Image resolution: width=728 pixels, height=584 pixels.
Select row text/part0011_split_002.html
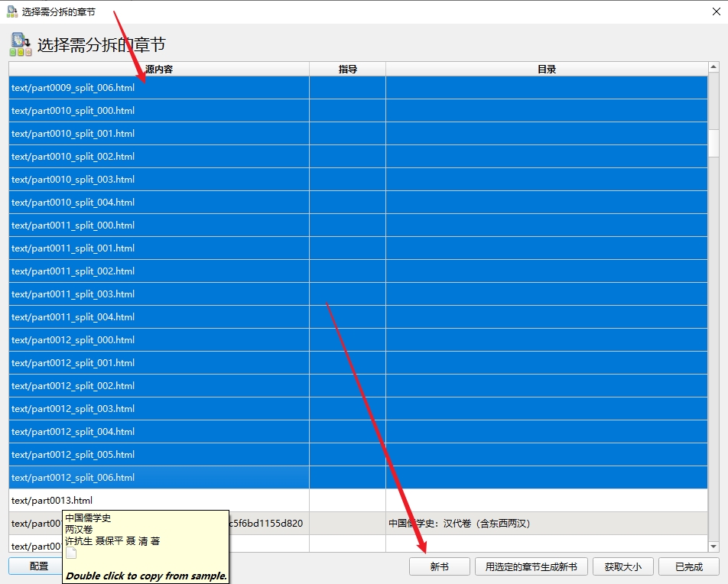pos(73,271)
